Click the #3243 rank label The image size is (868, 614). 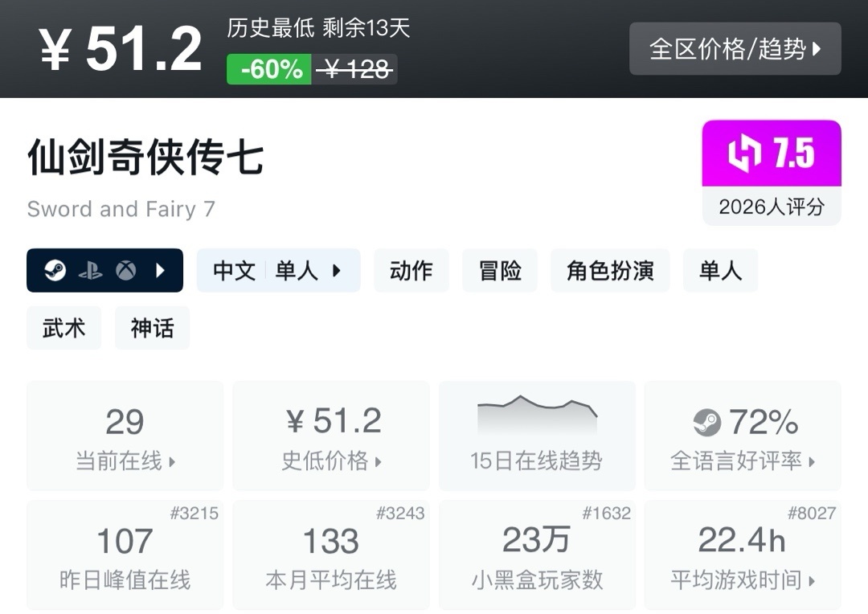pos(400,514)
